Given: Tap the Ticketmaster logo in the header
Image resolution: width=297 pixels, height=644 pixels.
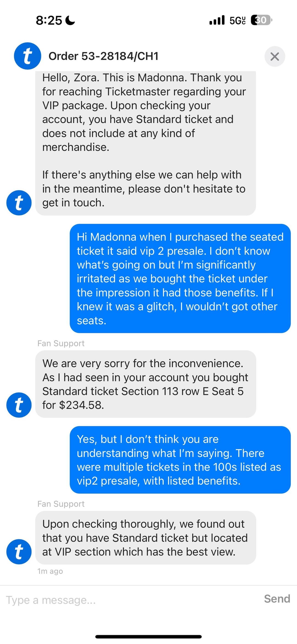Looking at the screenshot, I should pos(28,56).
